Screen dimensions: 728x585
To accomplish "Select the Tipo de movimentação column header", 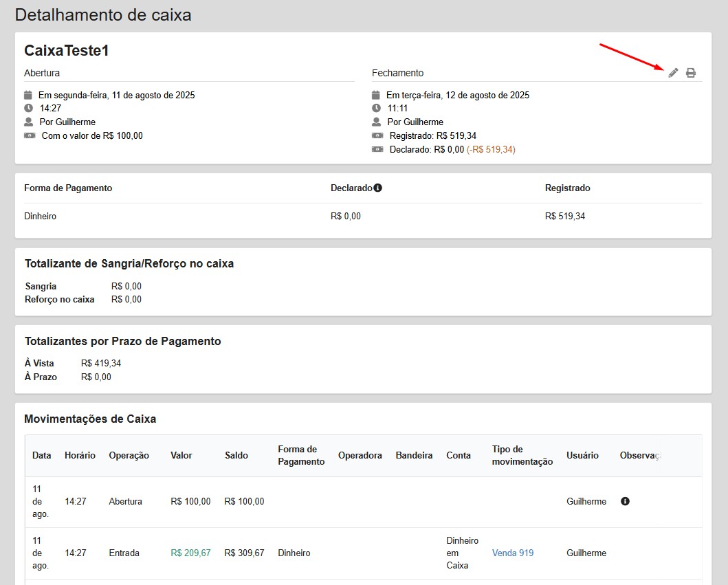I will (x=522, y=455).
